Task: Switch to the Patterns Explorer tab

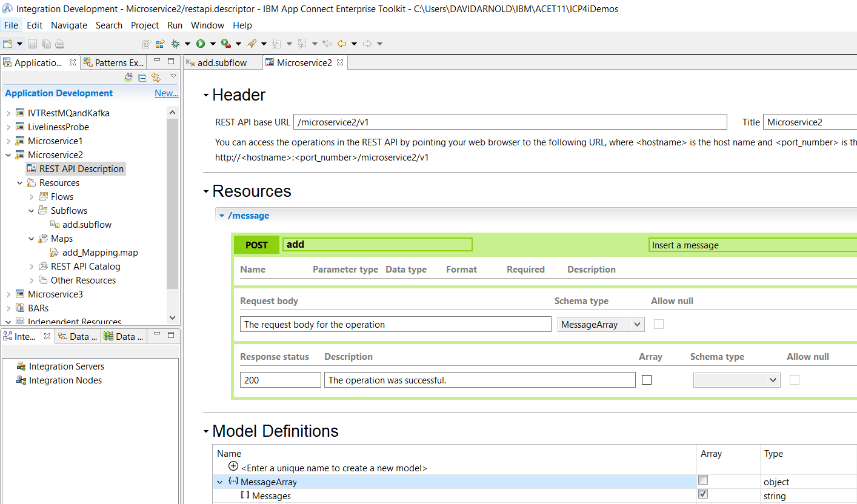Action: tap(113, 62)
